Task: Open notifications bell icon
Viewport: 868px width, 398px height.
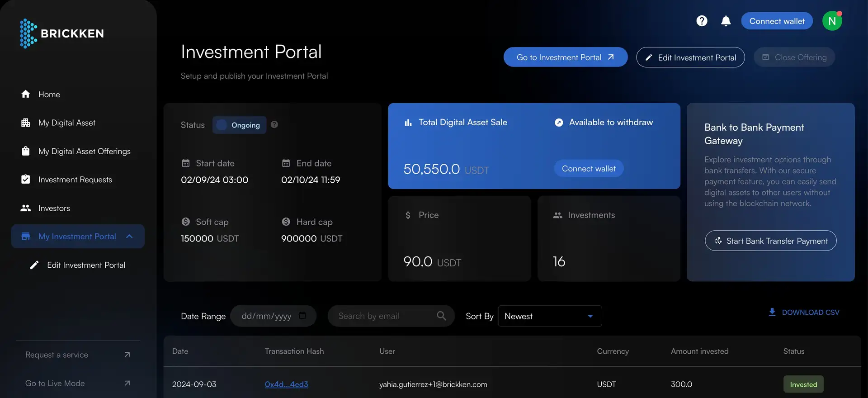Action: point(726,21)
